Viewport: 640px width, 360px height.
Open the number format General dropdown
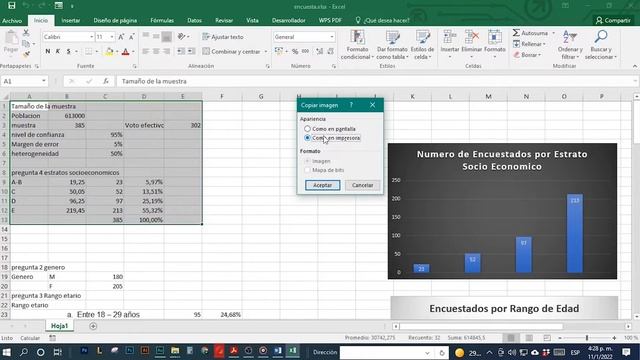tap(332, 37)
